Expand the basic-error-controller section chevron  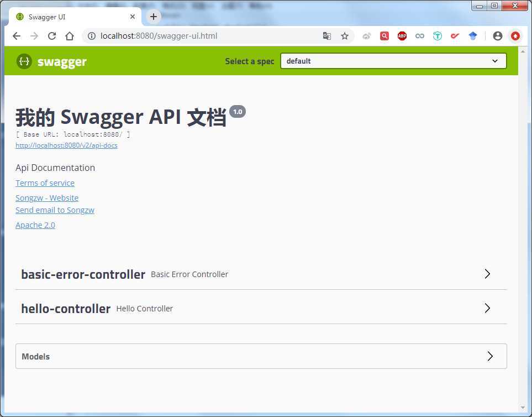click(488, 274)
